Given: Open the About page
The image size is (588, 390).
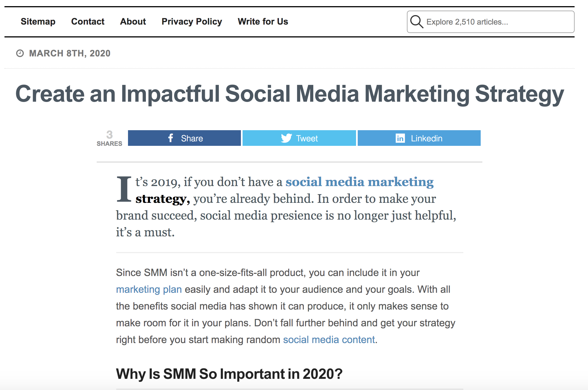Looking at the screenshot, I should point(133,22).
